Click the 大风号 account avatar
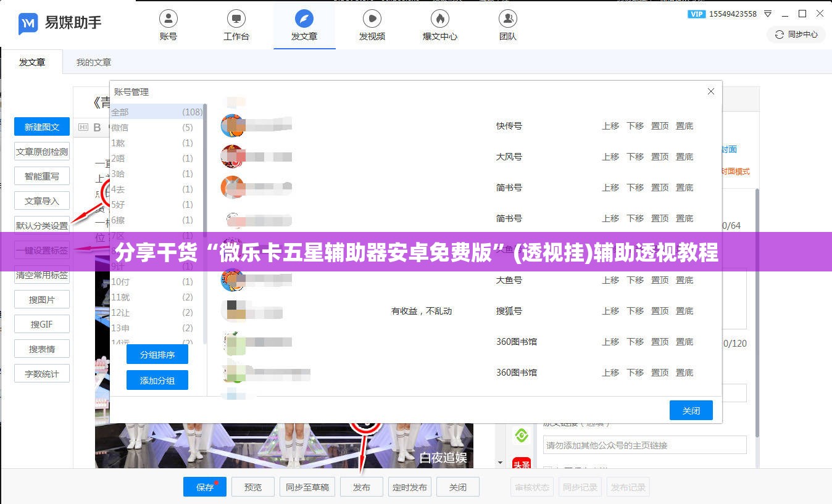Screen dimensions: 832x504 (x=233, y=157)
